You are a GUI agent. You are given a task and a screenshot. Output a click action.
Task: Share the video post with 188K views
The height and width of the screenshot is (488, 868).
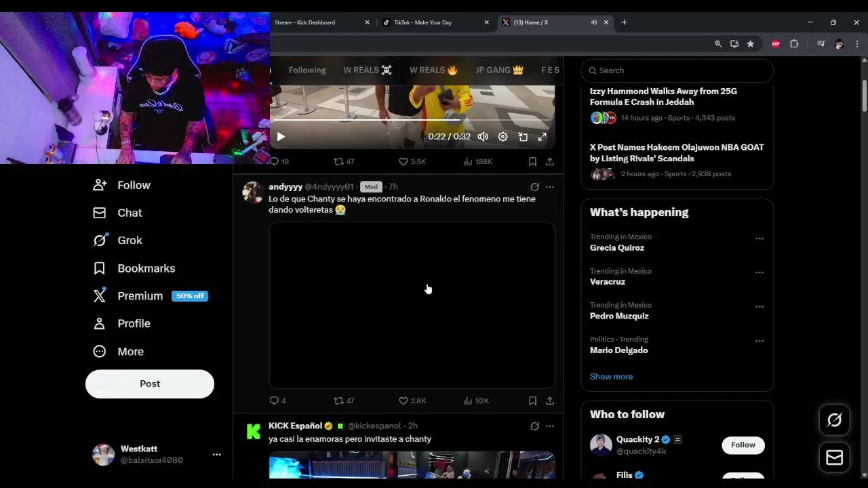[550, 161]
